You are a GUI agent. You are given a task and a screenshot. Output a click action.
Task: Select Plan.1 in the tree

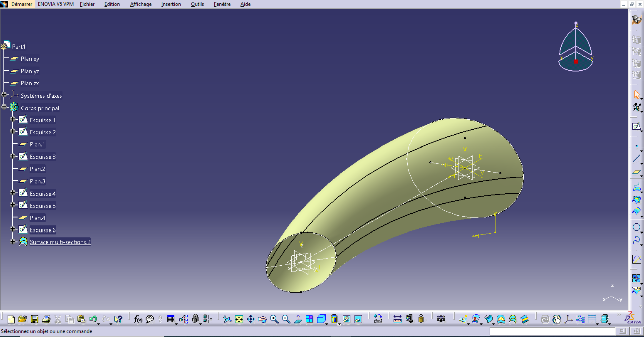[x=37, y=144]
